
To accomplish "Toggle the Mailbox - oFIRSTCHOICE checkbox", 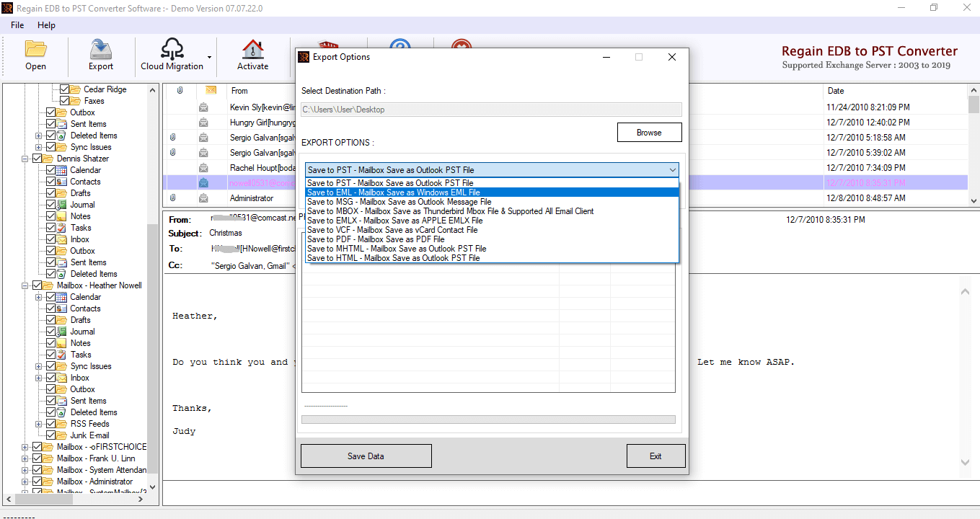I will [37, 447].
